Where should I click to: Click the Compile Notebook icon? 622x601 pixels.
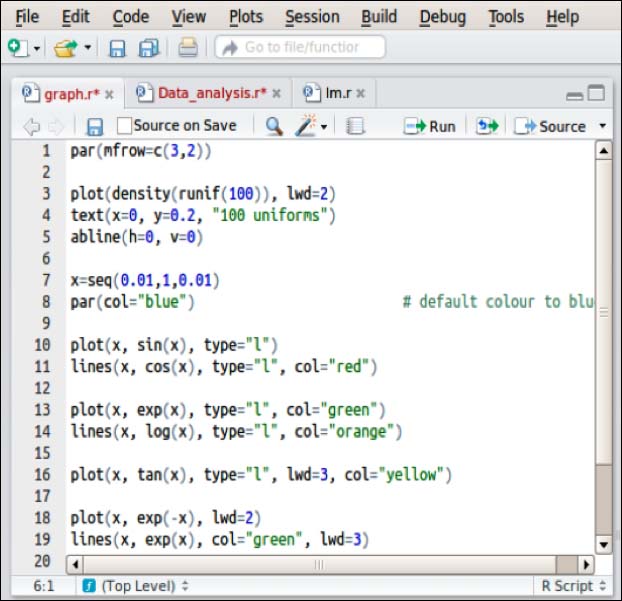pos(355,127)
